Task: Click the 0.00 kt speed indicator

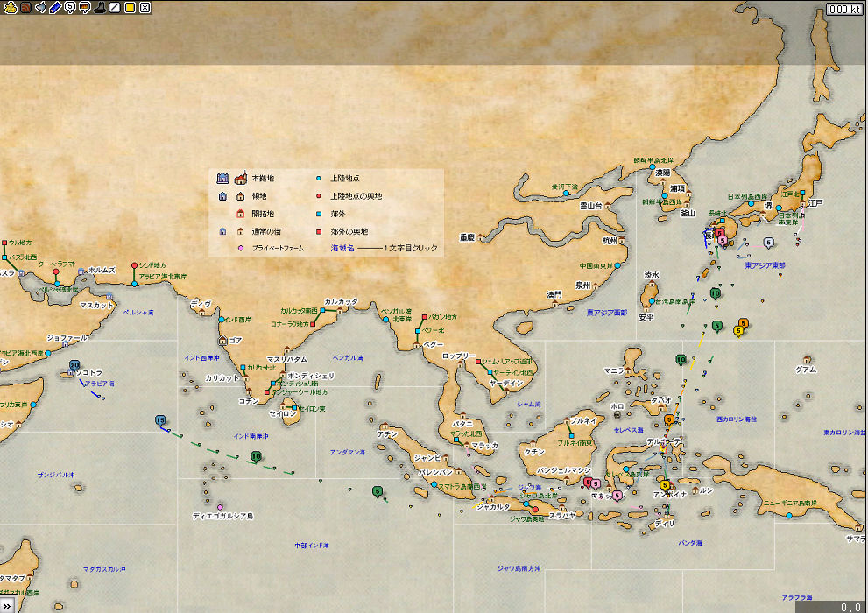Action: 845,9
